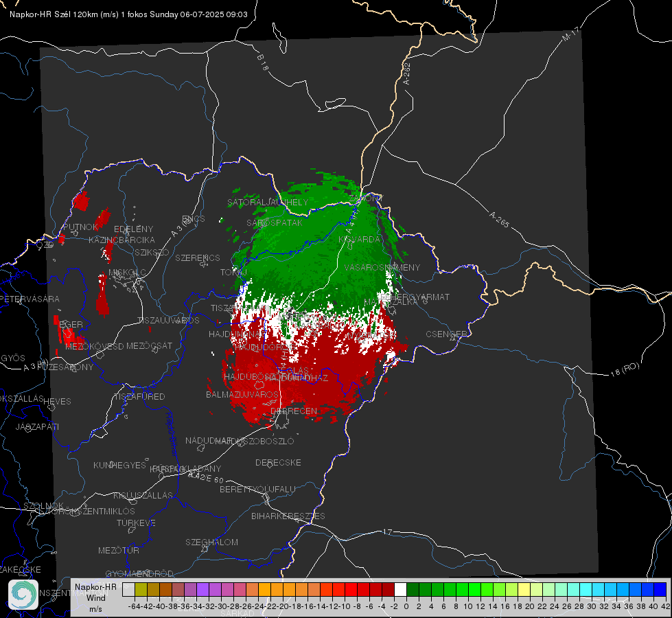
Task: Click the MEZŐCSÁT town label
Action: 149,345
